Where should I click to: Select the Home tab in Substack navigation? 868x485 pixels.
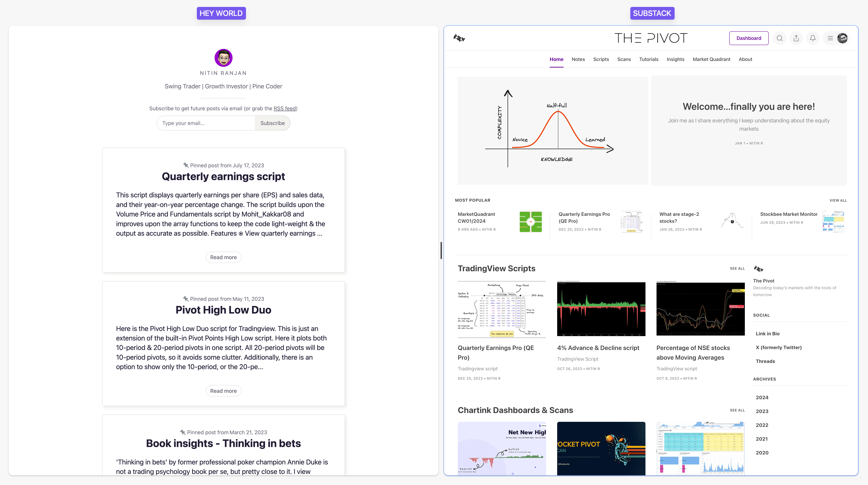coord(556,59)
